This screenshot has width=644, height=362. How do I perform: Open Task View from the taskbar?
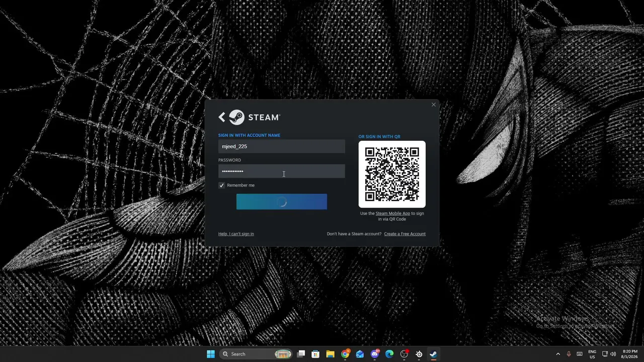click(x=301, y=354)
